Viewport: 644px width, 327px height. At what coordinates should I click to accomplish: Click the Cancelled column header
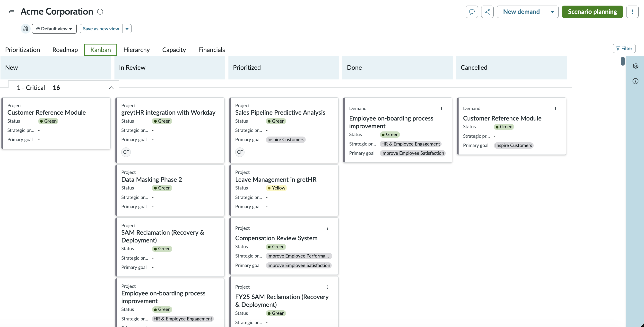click(511, 68)
